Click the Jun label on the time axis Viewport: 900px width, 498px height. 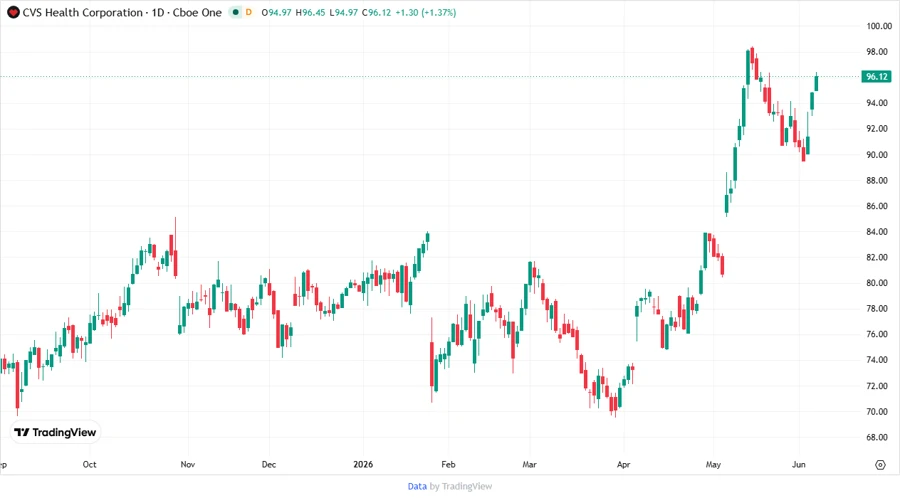point(798,464)
